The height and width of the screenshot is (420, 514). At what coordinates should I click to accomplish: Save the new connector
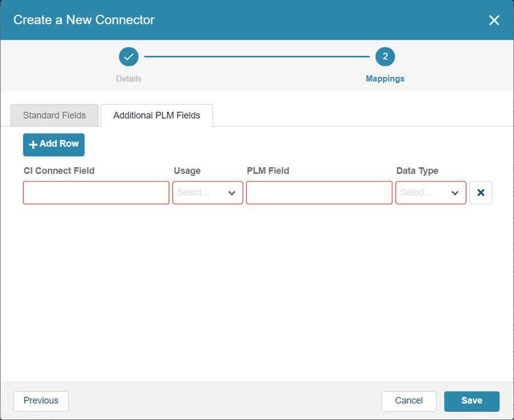472,401
